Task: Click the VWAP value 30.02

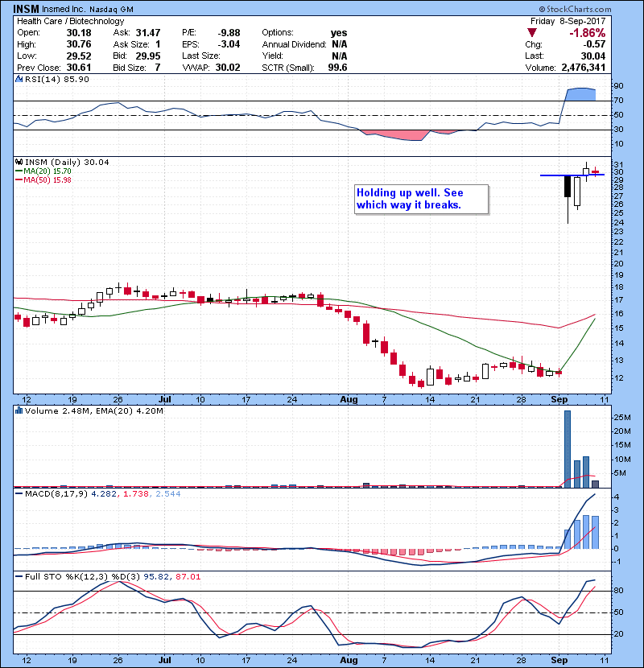Action: click(228, 68)
